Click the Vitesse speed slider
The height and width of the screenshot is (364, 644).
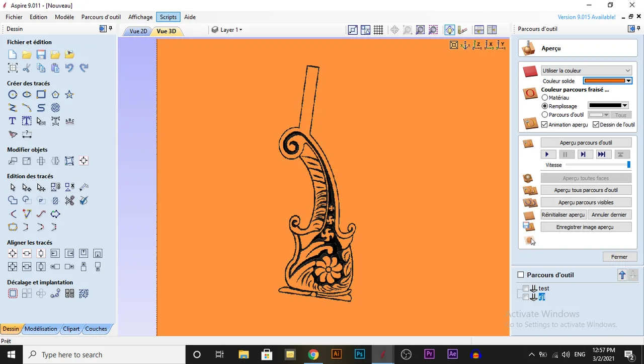pyautogui.click(x=598, y=165)
